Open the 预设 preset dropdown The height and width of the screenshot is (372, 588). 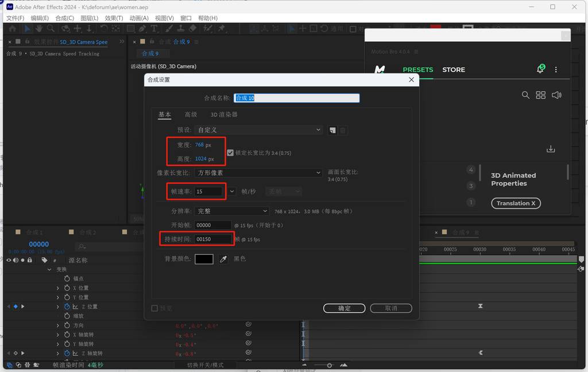coord(259,130)
